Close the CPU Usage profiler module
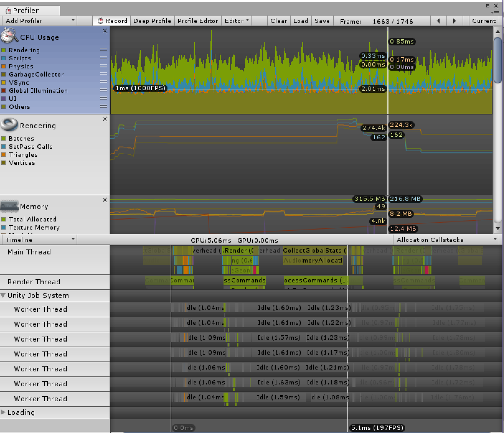504x433 pixels. pyautogui.click(x=105, y=31)
